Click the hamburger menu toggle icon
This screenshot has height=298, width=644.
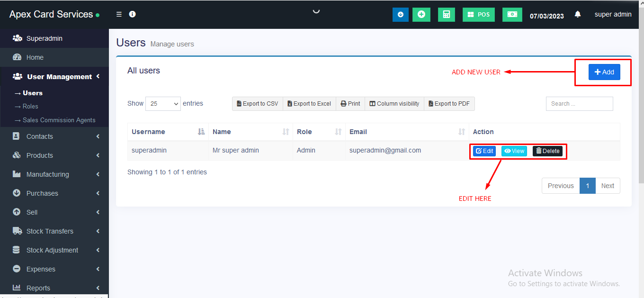point(119,14)
